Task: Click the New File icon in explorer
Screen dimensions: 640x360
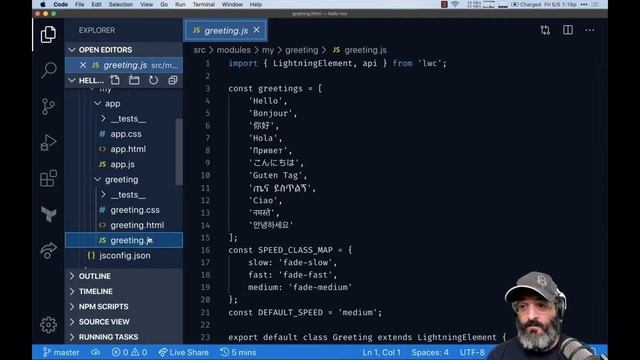Action: tap(115, 80)
